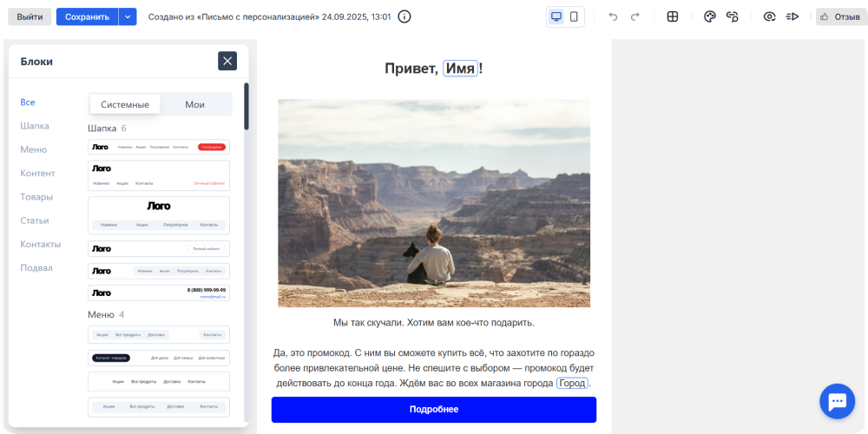Click the info icon near creation date
The image size is (868, 434).
point(404,16)
